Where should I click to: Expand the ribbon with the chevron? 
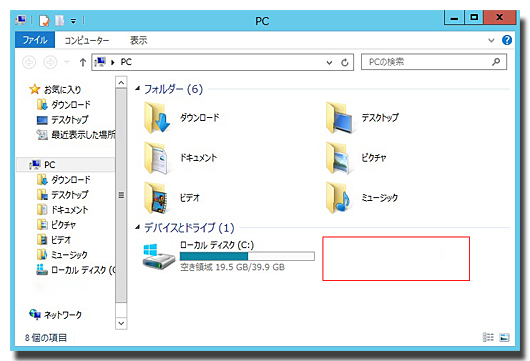[x=491, y=41]
